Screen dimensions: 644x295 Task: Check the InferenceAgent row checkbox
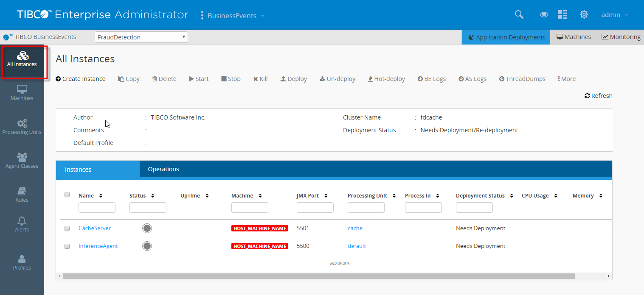coord(67,246)
